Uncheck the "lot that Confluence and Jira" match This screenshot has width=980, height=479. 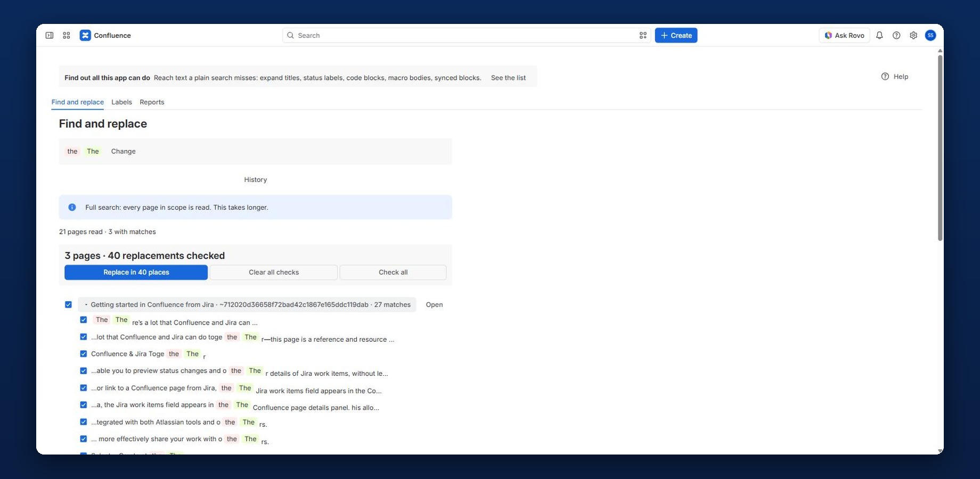click(x=84, y=337)
